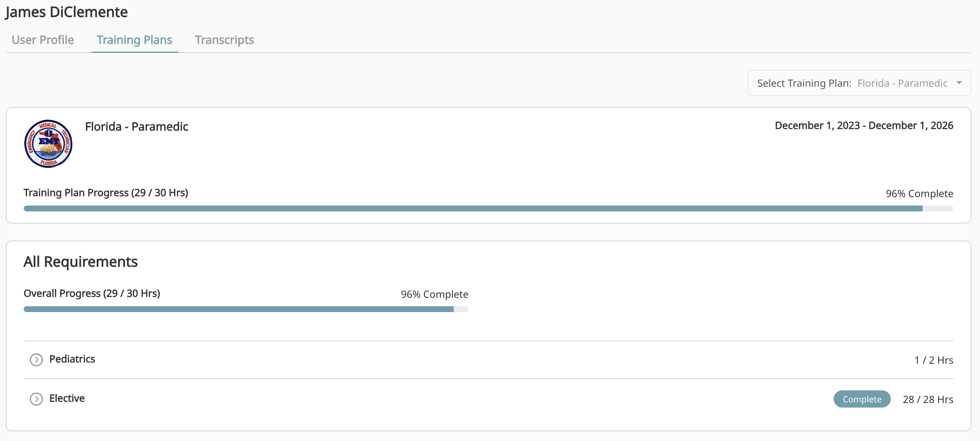Select the Training Plans tab
980x441 pixels.
tap(134, 40)
